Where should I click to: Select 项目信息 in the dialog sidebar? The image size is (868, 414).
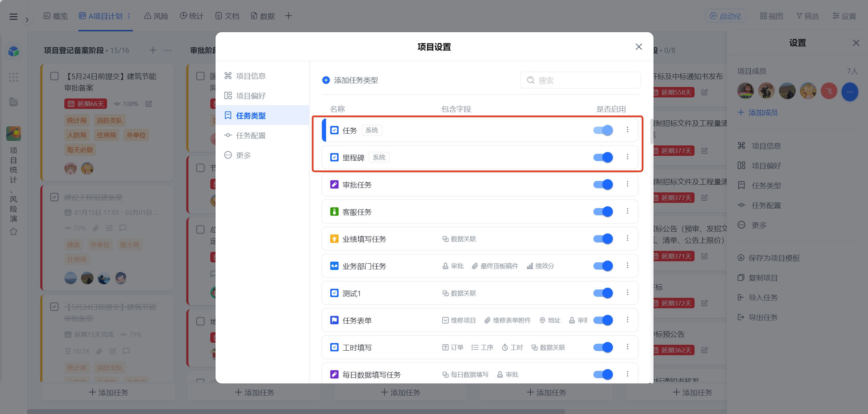coord(262,76)
